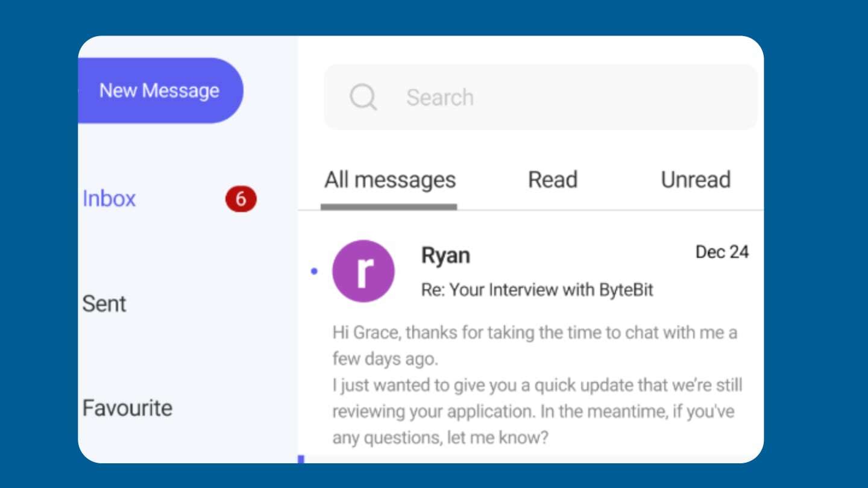This screenshot has height=488, width=868.
Task: Open the Inbox folder
Action: coord(109,199)
